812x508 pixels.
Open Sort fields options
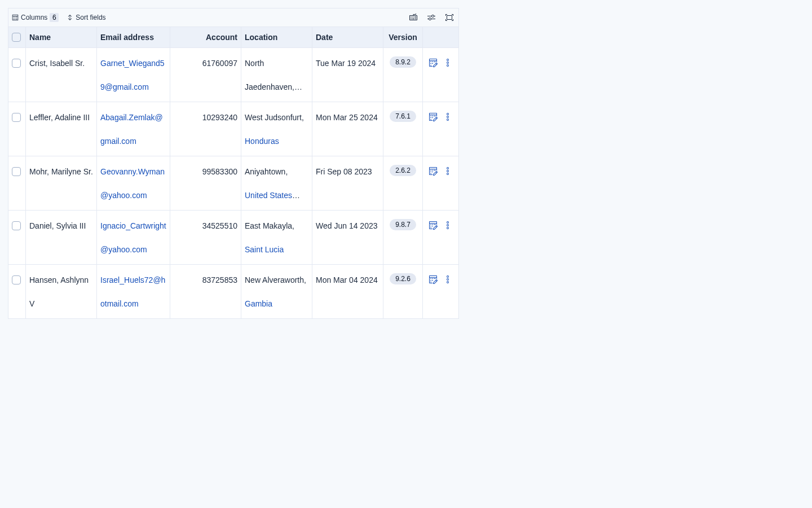coord(86,17)
